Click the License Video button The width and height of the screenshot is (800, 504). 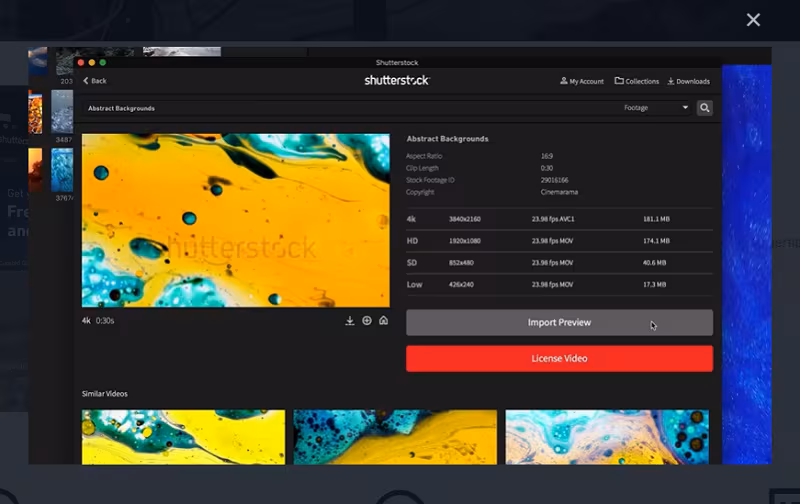[x=559, y=359]
